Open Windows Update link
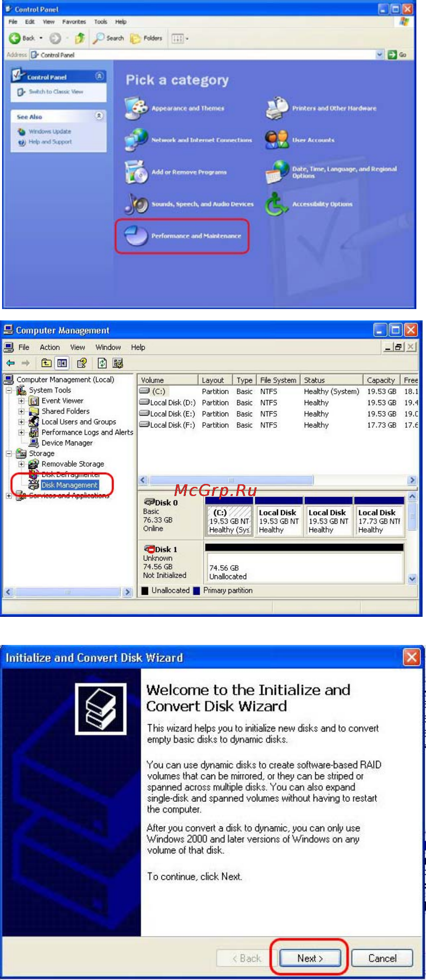This screenshot has width=426, height=980. pyautogui.click(x=50, y=131)
